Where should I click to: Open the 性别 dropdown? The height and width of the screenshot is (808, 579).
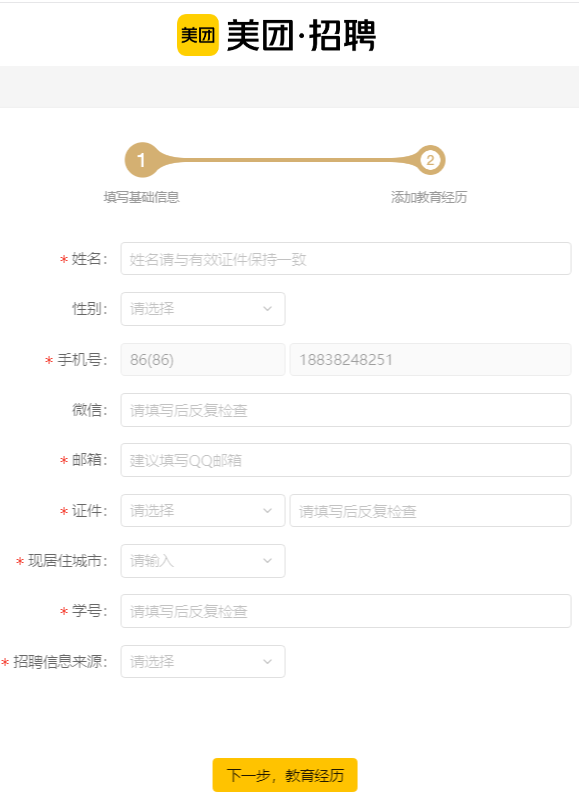click(203, 309)
